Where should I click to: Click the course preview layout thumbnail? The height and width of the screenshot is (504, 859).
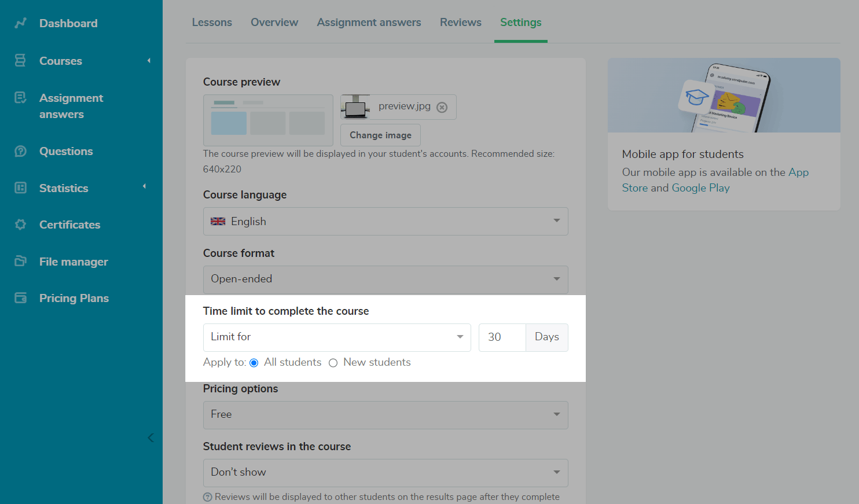tap(268, 120)
